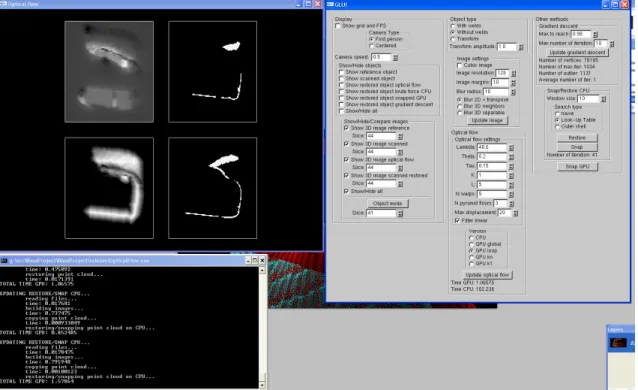Adjust the Max number of iteration spinner

[x=612, y=44]
